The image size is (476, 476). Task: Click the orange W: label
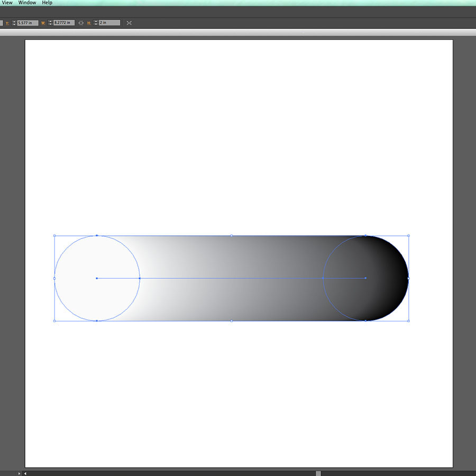(43, 23)
